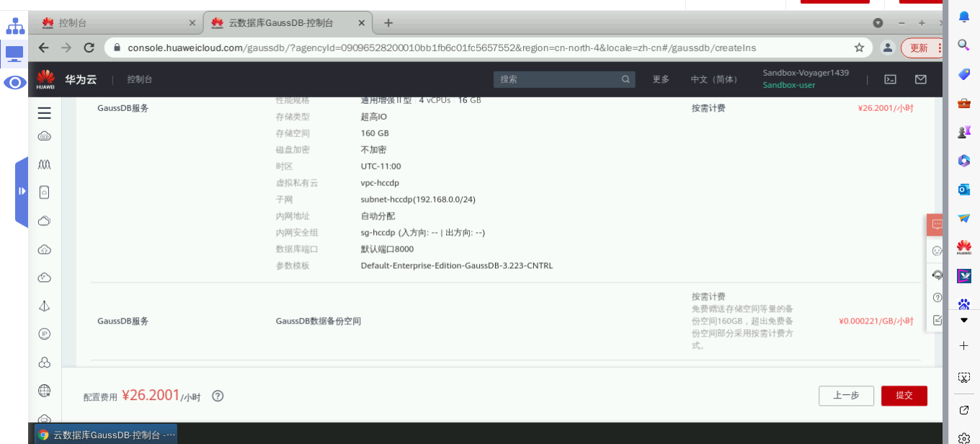Open the Huawei icon in Edge sidebar
Viewport: 980px width, 444px height.
[x=964, y=247]
